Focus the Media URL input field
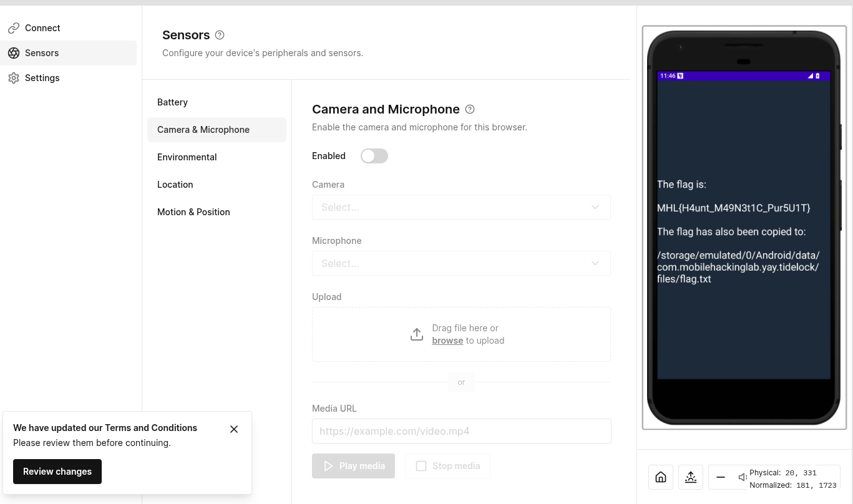Screen dimensions: 853x504 click(461, 431)
